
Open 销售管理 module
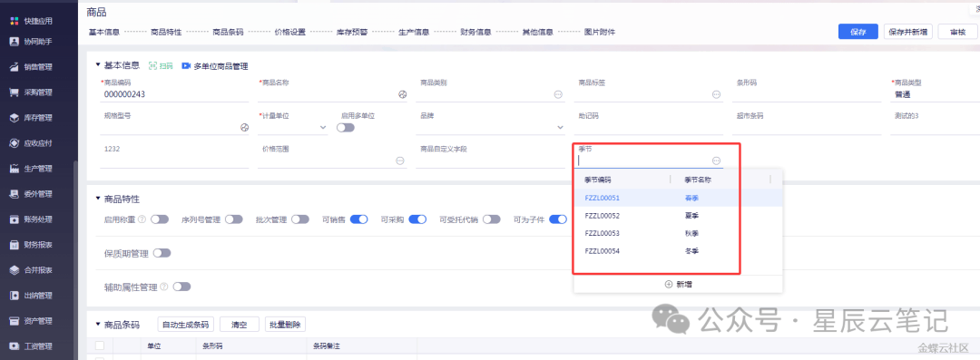tap(31, 67)
